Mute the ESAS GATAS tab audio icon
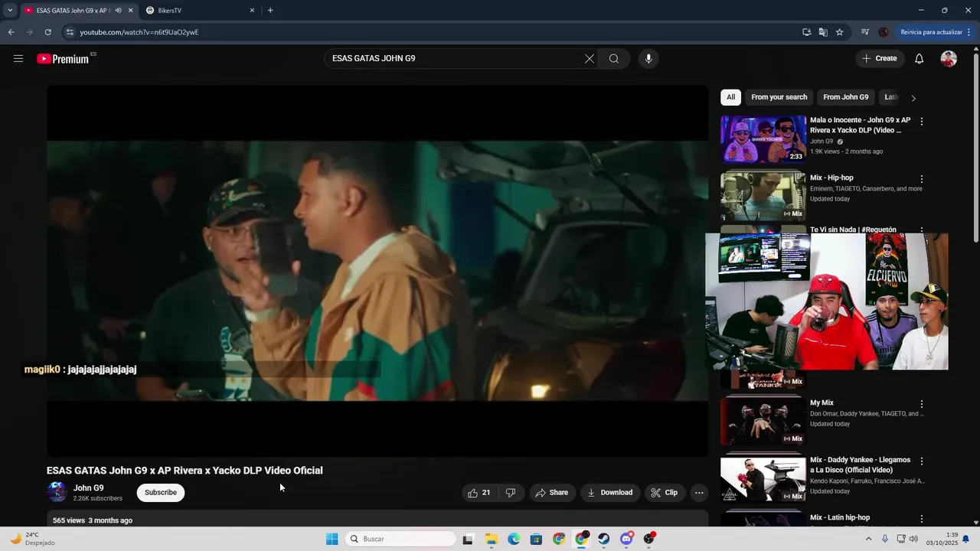 click(118, 11)
